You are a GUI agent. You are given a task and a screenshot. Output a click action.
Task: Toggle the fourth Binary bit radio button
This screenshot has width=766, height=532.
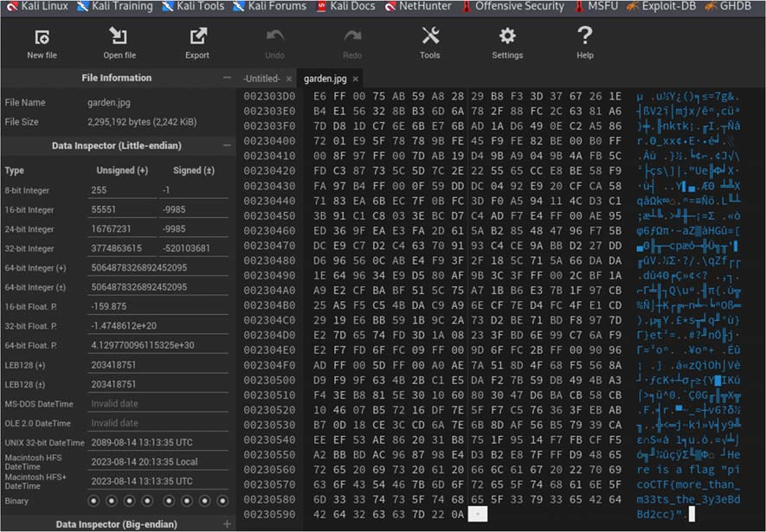point(149,501)
